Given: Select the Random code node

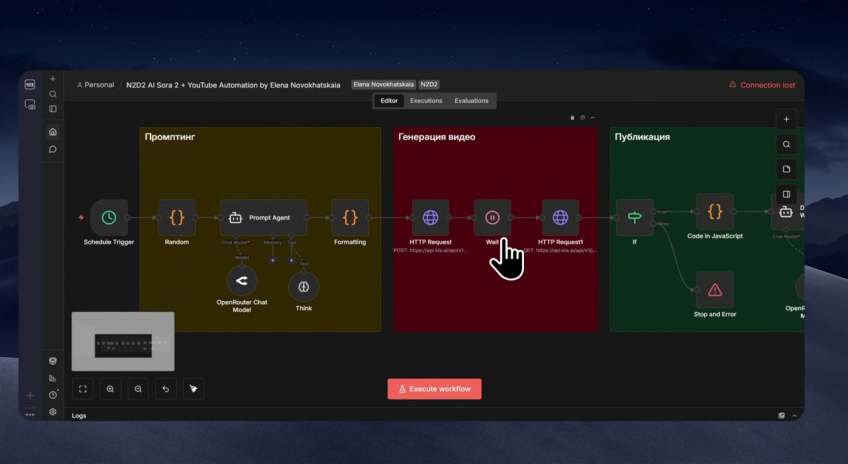Looking at the screenshot, I should 177,217.
